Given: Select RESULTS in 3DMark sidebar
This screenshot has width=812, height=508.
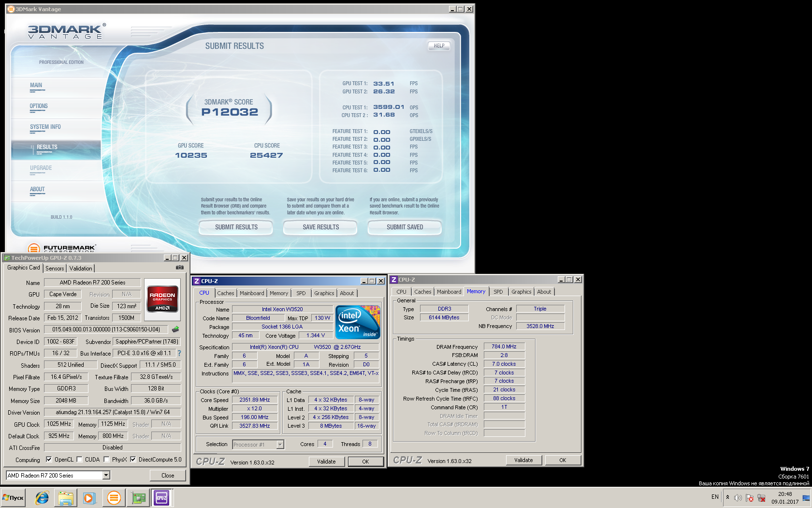Looking at the screenshot, I should 47,147.
